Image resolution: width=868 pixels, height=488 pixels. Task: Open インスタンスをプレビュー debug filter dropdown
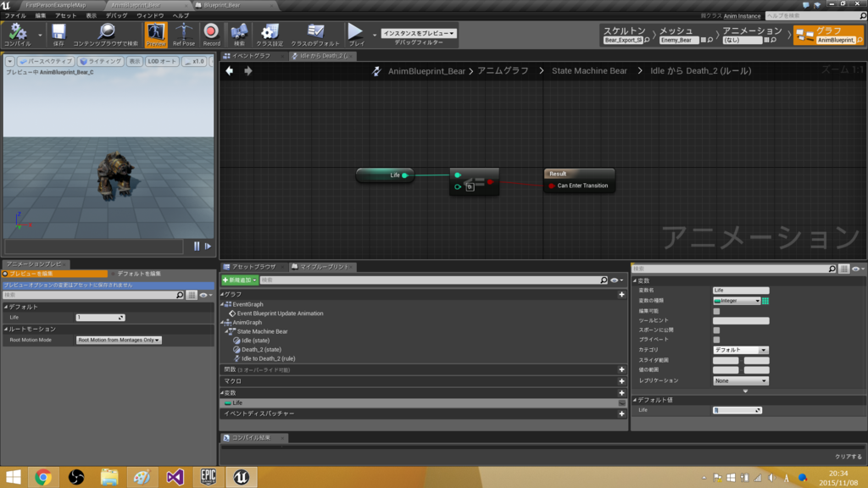coord(419,33)
